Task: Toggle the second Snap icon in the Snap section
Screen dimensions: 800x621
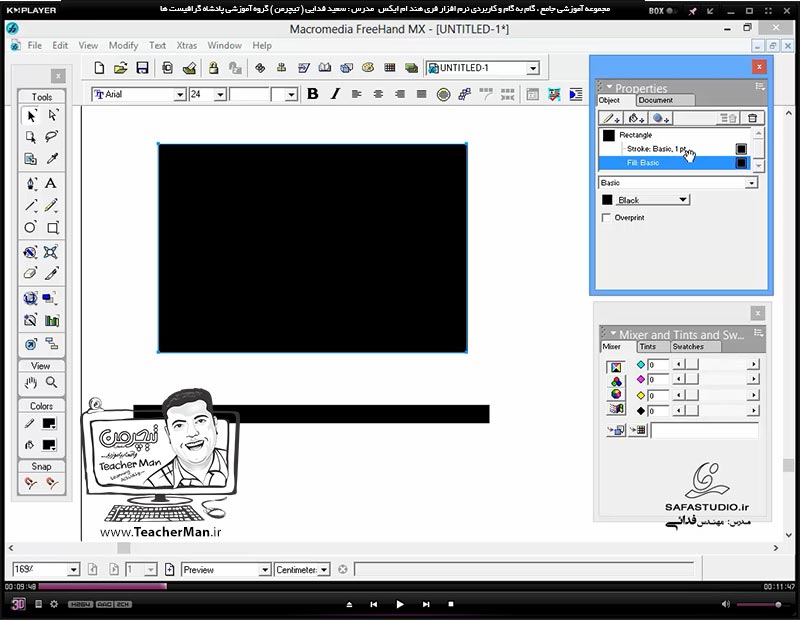Action: point(52,483)
